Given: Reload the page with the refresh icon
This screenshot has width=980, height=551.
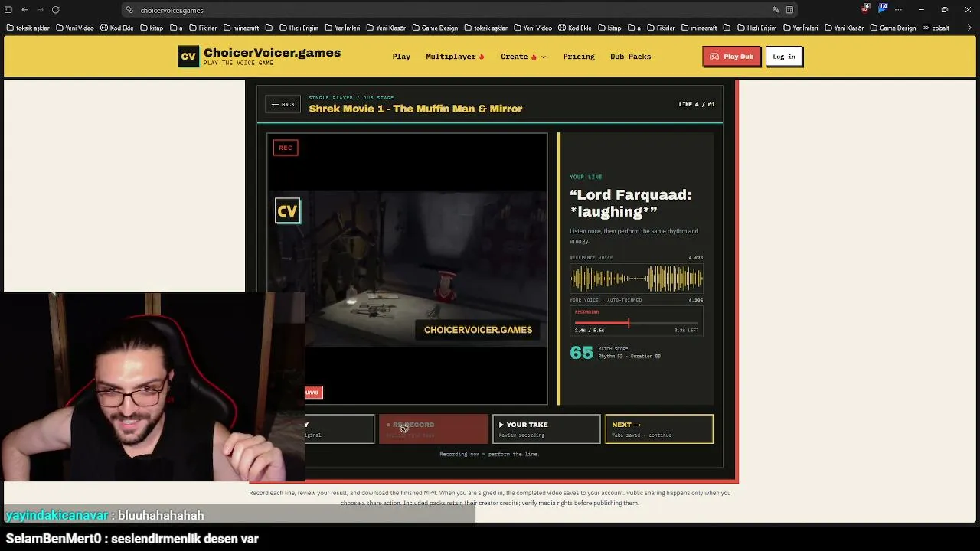Looking at the screenshot, I should pyautogui.click(x=56, y=10).
